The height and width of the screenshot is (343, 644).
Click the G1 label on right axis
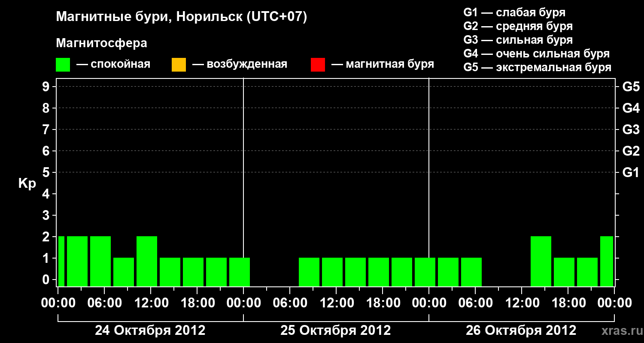pyautogui.click(x=631, y=172)
